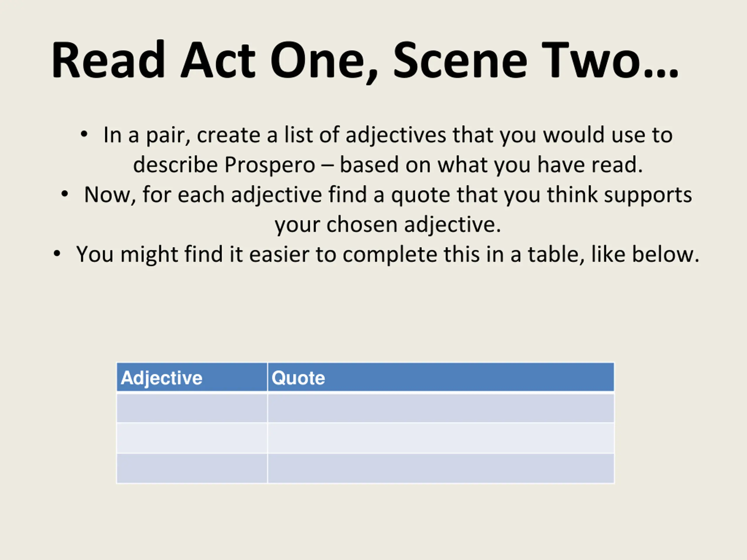The width and height of the screenshot is (747, 560).
Task: Click the line 'your chosen adjective.'
Action: point(388,225)
